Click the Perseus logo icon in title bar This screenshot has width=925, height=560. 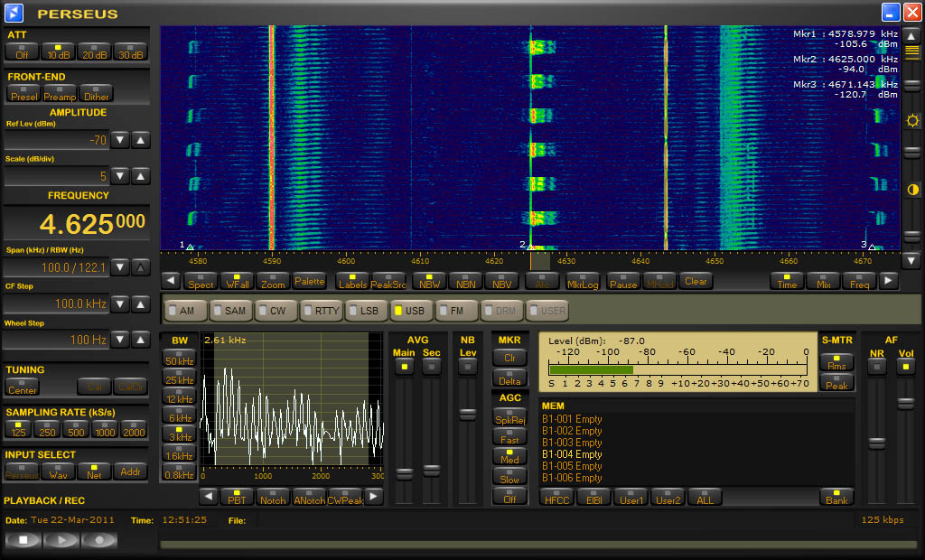pos(14,13)
